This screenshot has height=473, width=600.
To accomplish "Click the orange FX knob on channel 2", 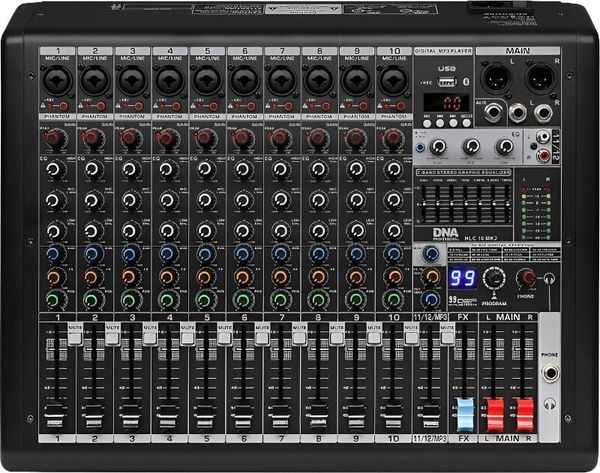I will [93, 276].
